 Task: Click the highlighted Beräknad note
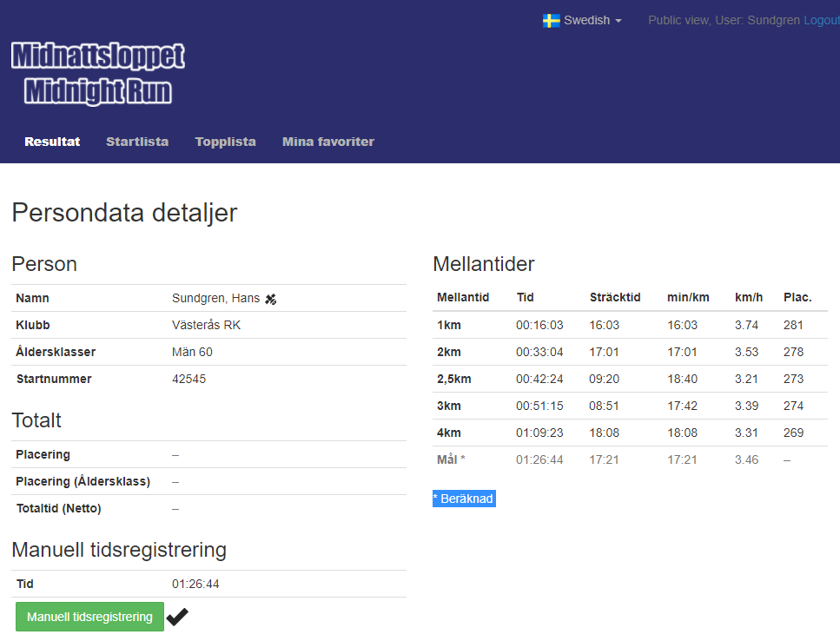[x=464, y=499]
